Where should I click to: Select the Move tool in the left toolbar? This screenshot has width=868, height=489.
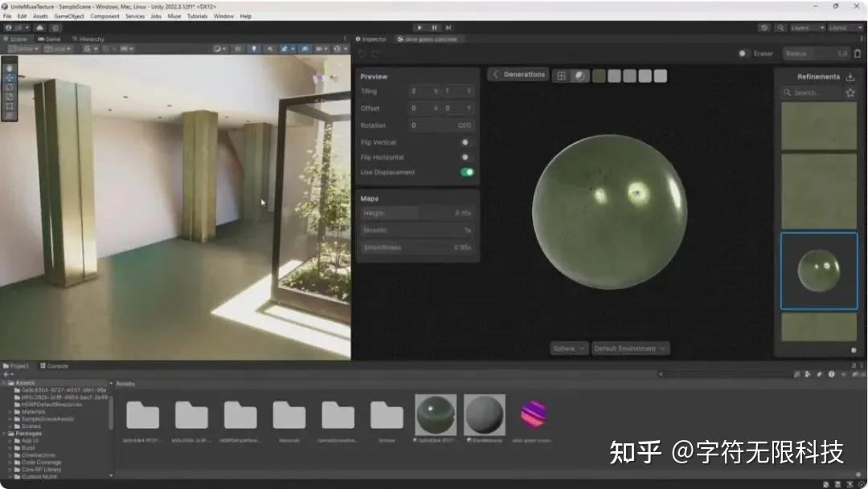click(10, 77)
